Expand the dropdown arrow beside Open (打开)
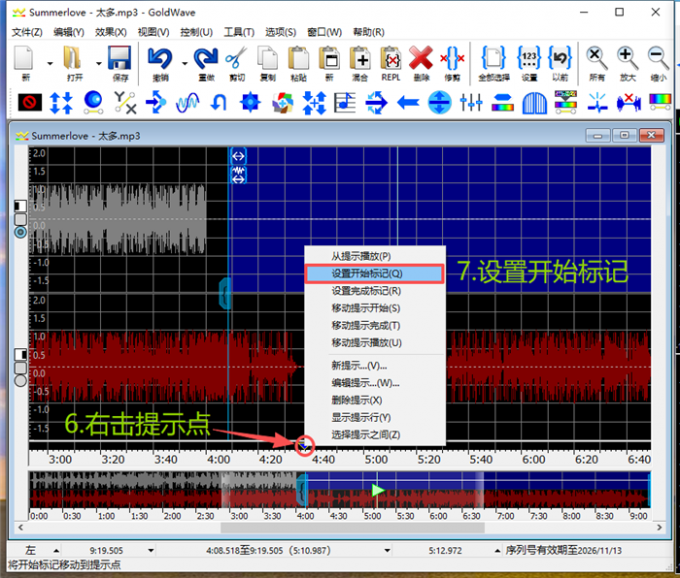Screen dimensions: 680x578 (x=98, y=63)
